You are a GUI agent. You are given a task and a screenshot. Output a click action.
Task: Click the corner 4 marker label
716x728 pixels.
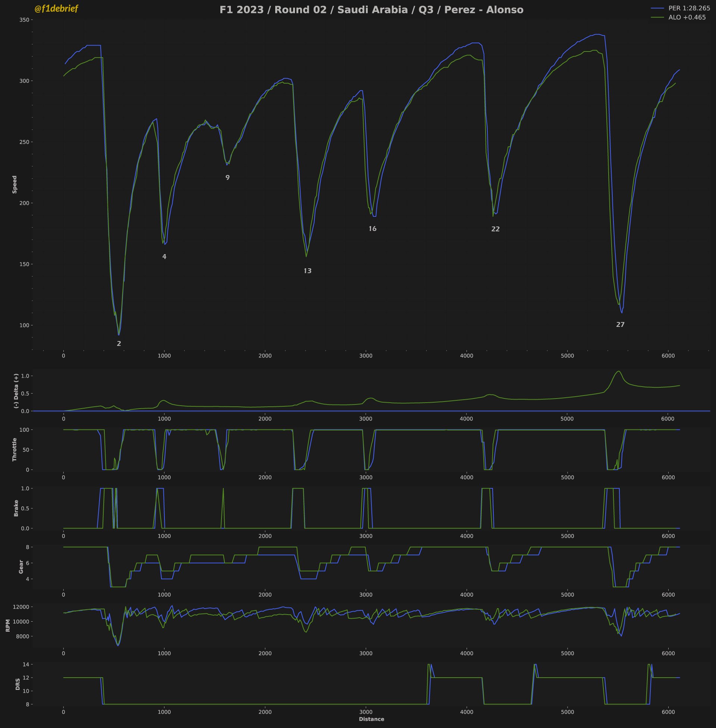click(164, 257)
